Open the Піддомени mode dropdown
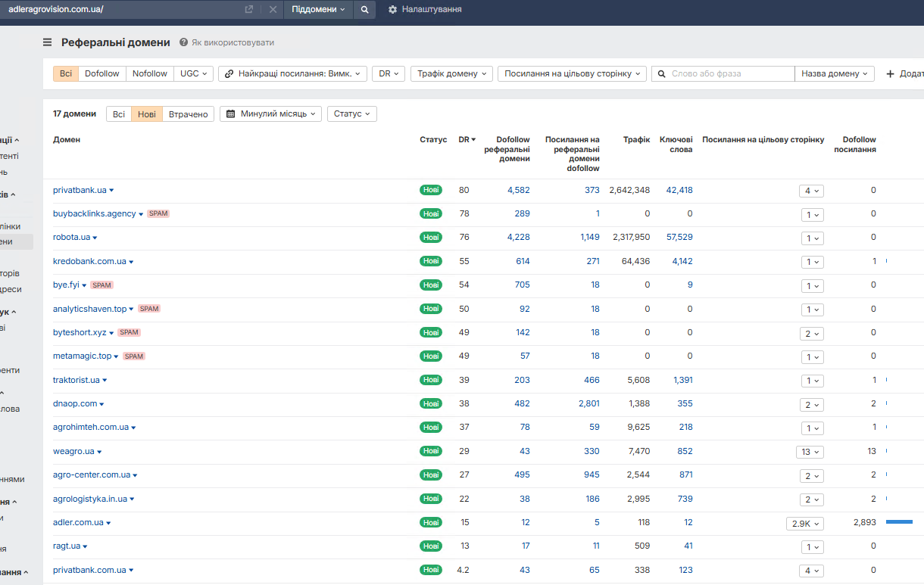924x585 pixels. click(x=319, y=9)
